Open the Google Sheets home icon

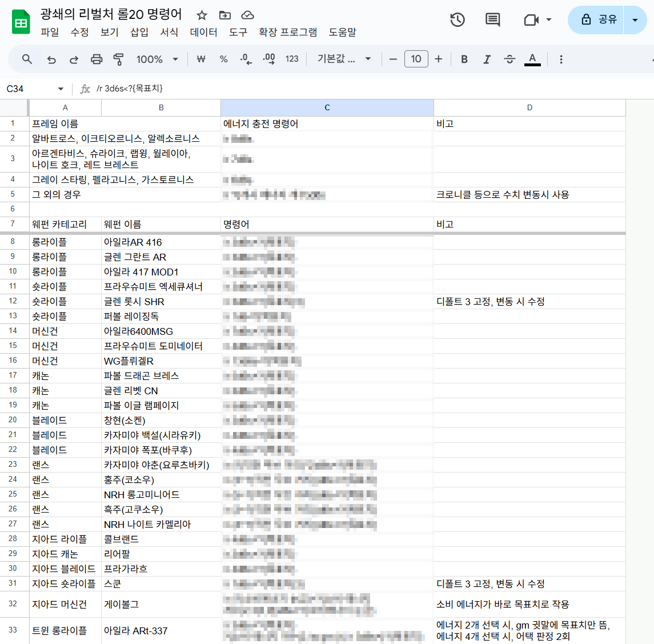pyautogui.click(x=21, y=22)
